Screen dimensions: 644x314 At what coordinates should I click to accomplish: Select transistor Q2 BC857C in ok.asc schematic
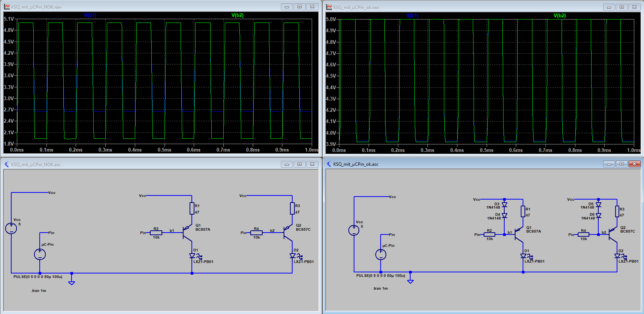point(613,234)
